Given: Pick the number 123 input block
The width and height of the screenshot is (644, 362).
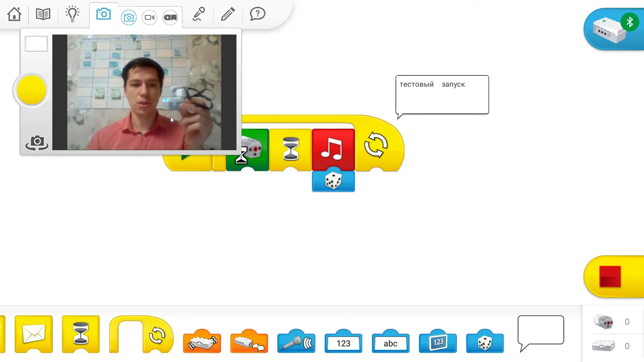Looking at the screenshot, I should 343,342.
